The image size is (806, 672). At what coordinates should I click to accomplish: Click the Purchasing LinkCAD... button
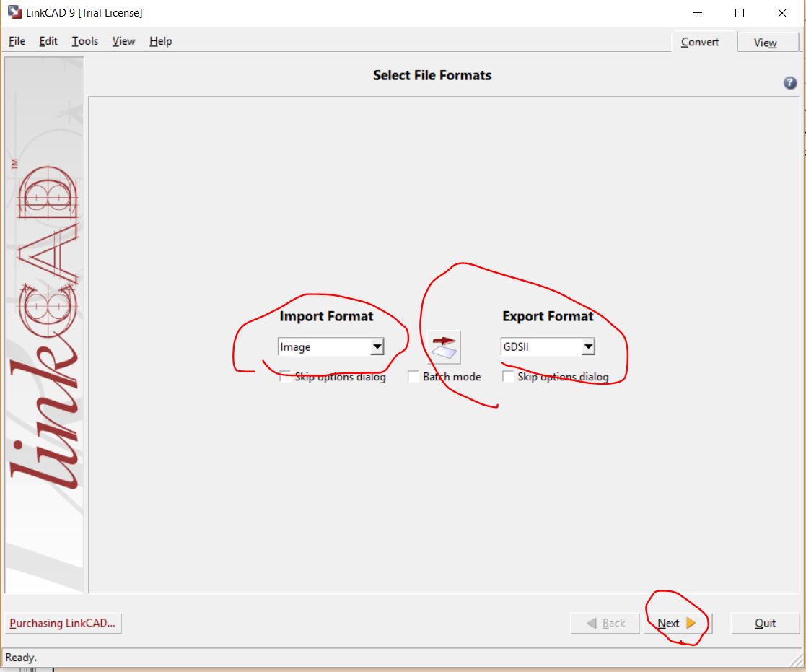tap(63, 623)
